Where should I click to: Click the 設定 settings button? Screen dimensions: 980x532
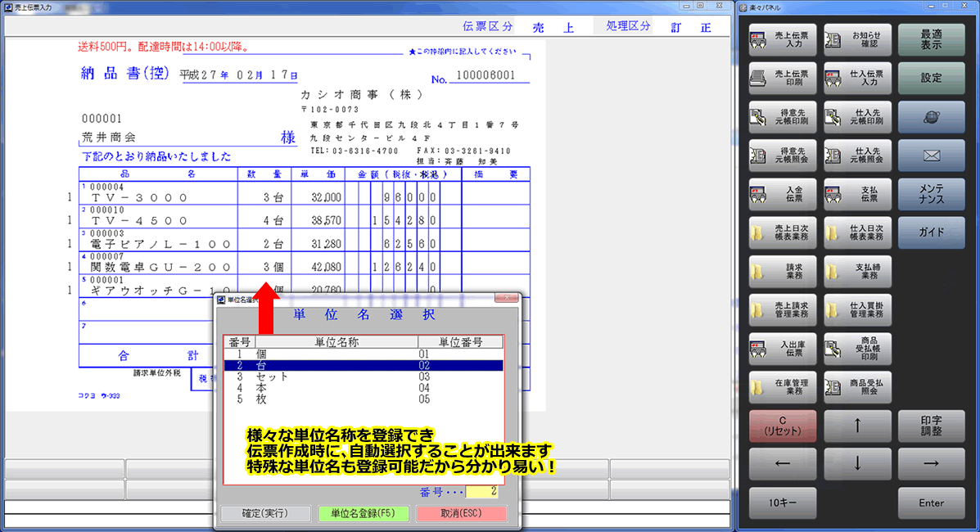point(931,78)
